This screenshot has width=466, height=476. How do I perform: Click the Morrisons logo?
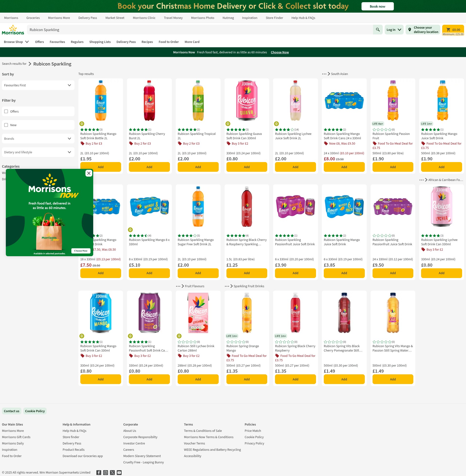pos(13,30)
